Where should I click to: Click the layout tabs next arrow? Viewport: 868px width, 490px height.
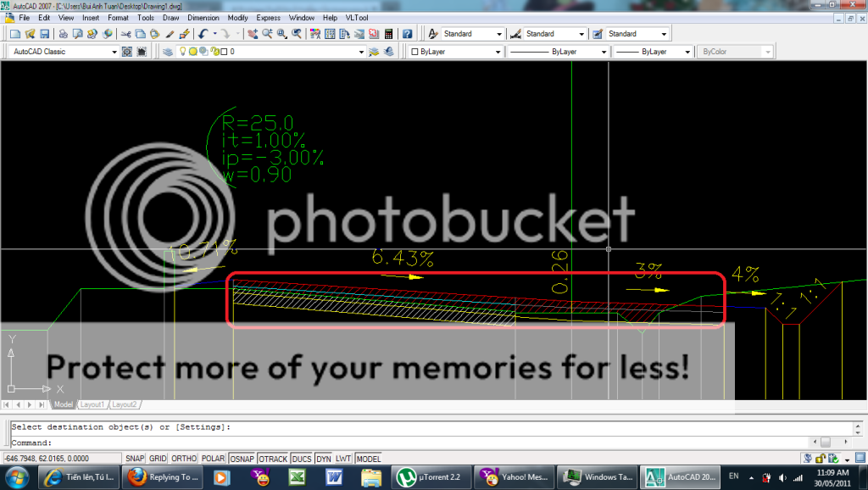30,404
